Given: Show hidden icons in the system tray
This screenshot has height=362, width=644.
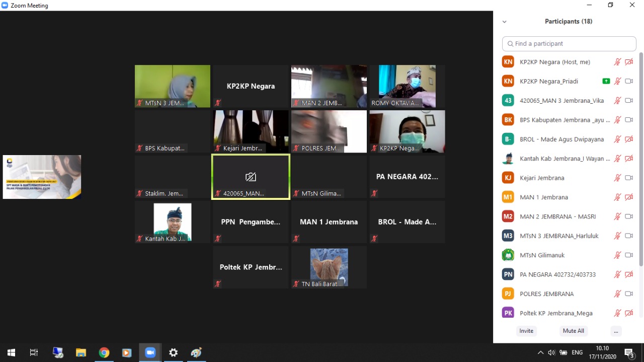Looking at the screenshot, I should (540, 352).
